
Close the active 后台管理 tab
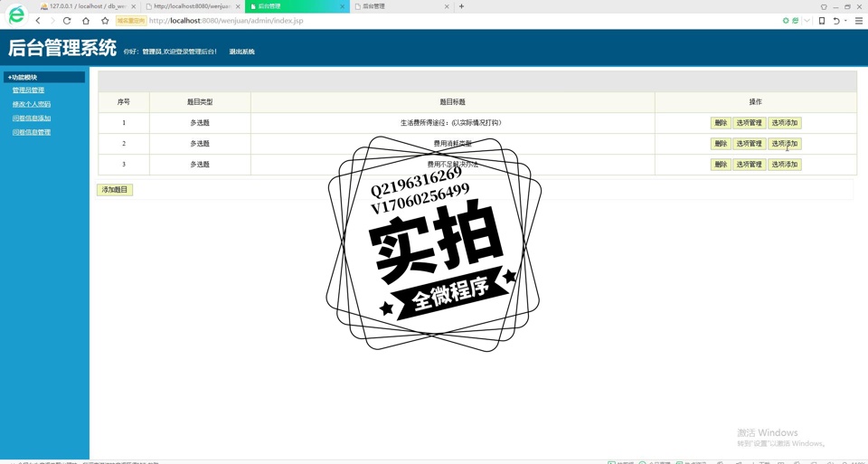[x=343, y=6]
